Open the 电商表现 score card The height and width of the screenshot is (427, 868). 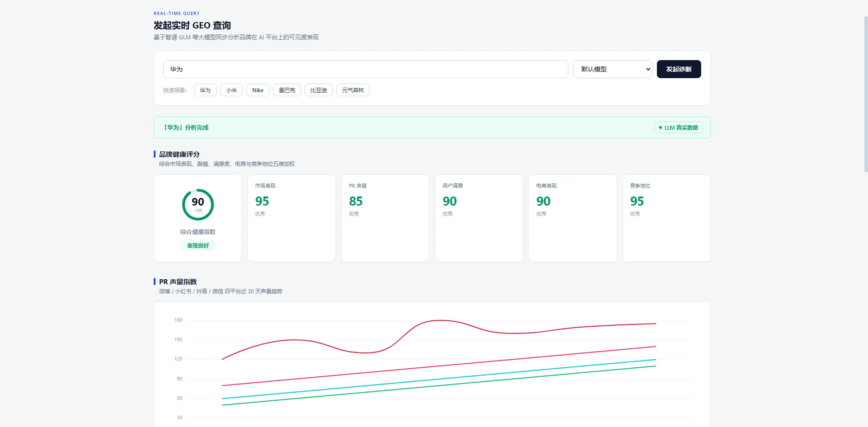(573, 218)
